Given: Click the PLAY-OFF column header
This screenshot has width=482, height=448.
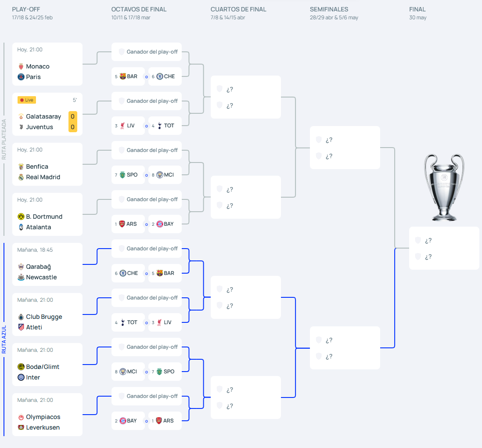Looking at the screenshot, I should coord(25,9).
